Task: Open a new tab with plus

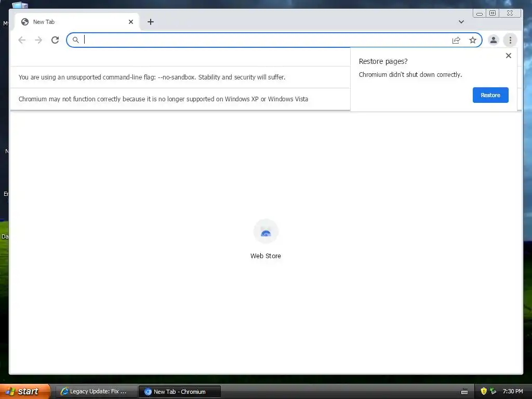Action: pos(151,22)
